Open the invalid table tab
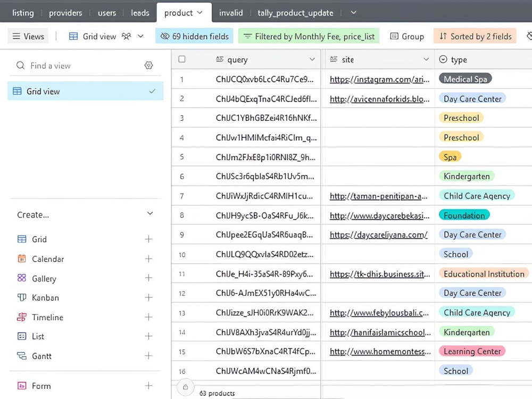 231,13
